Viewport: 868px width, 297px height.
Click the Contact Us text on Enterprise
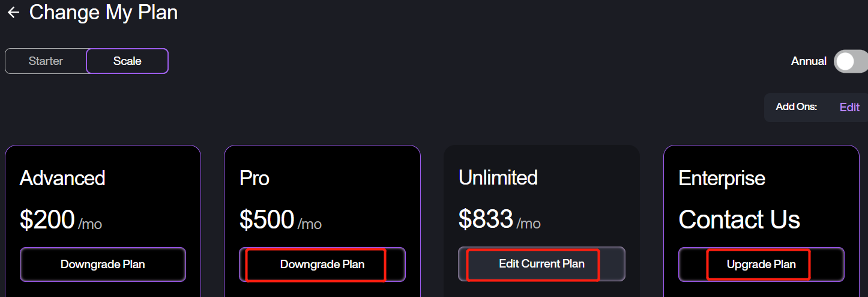pyautogui.click(x=739, y=220)
